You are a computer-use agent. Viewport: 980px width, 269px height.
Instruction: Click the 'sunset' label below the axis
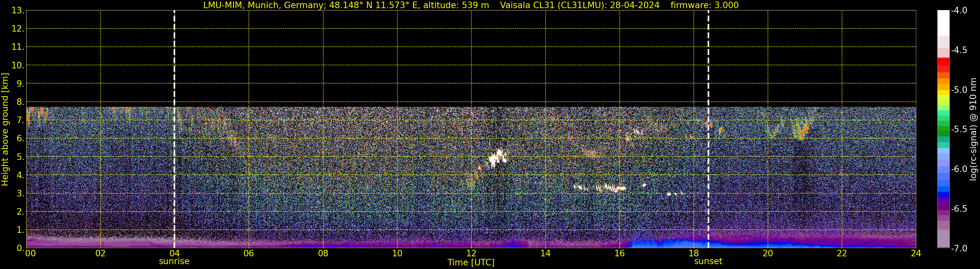point(708,262)
